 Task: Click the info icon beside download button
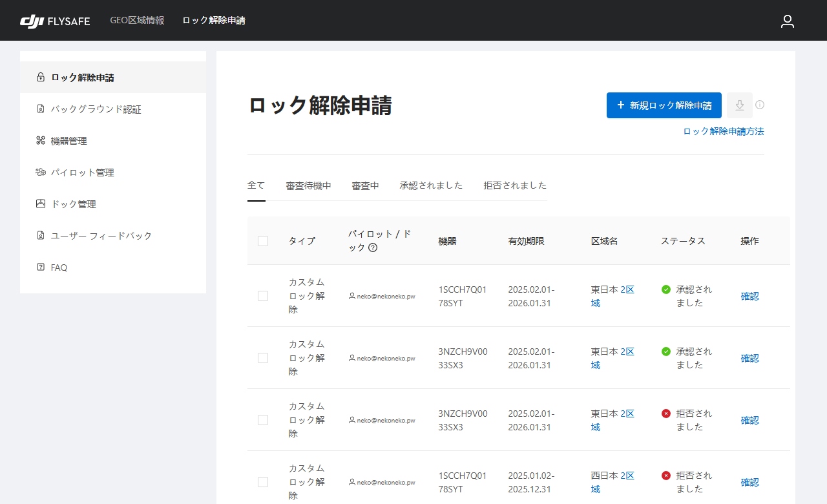pyautogui.click(x=760, y=105)
